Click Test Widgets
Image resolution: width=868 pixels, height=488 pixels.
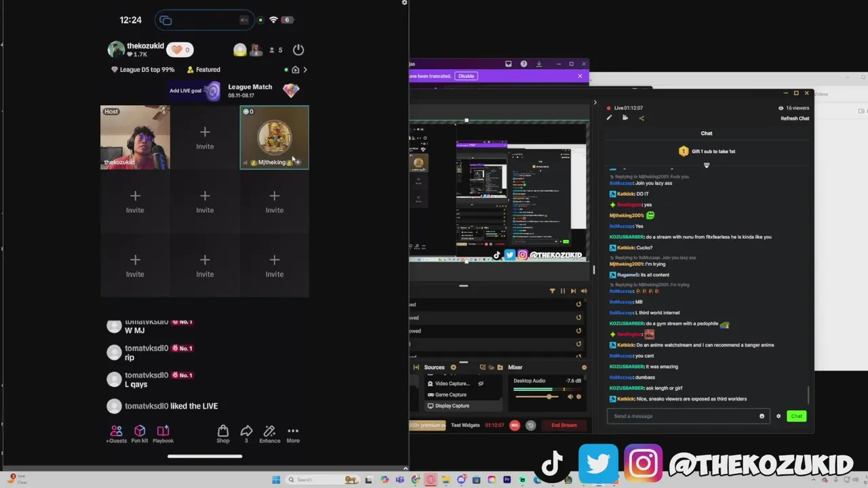(x=465, y=425)
